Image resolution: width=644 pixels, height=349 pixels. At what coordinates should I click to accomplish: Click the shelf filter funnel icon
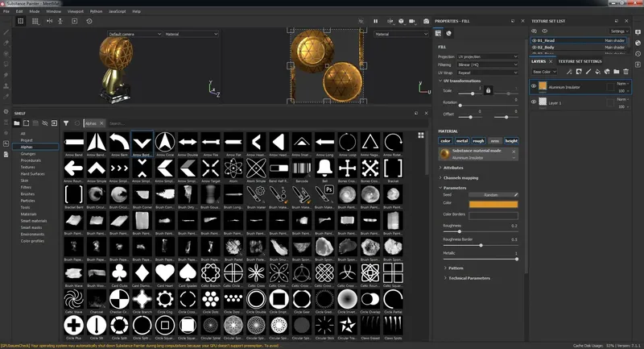coord(65,123)
